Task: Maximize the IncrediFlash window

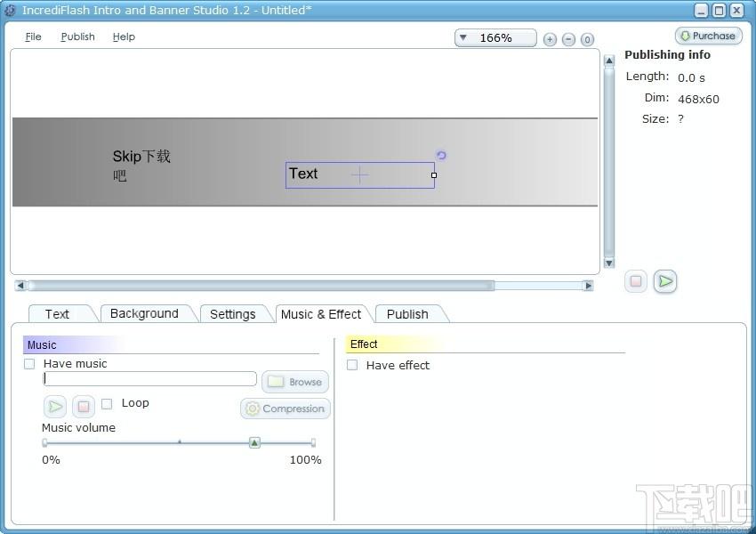Action: [x=719, y=10]
